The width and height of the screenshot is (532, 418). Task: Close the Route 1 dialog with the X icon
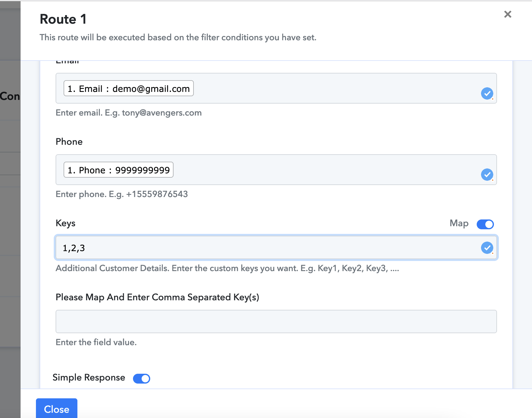point(508,14)
